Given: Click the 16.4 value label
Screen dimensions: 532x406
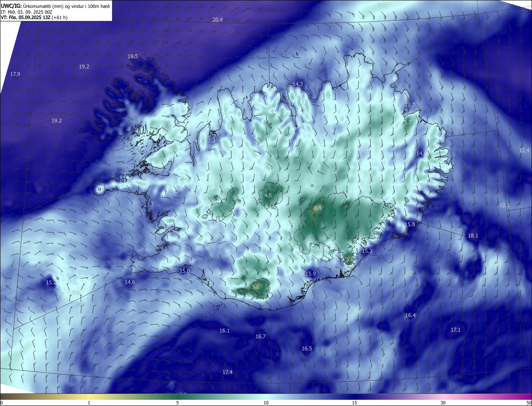Looking at the screenshot, I should click(410, 316).
